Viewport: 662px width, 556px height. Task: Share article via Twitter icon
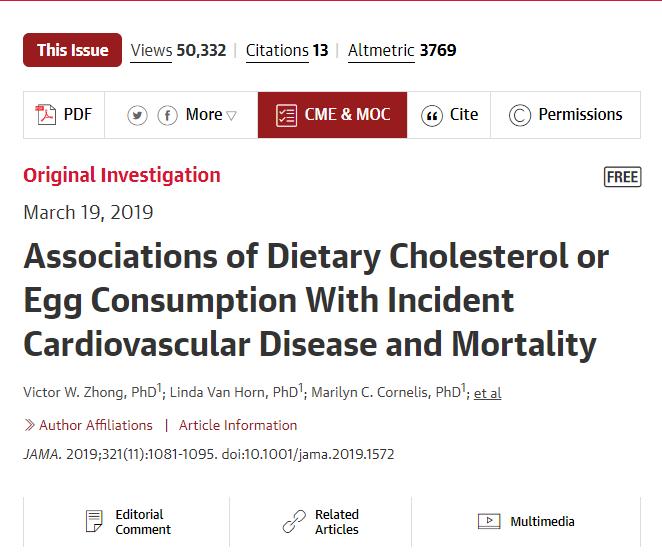138,115
